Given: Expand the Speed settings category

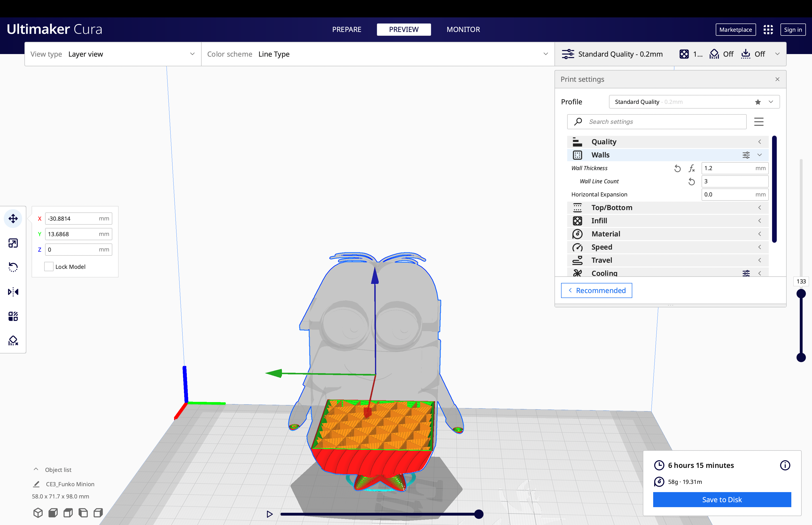Looking at the screenshot, I should [668, 247].
